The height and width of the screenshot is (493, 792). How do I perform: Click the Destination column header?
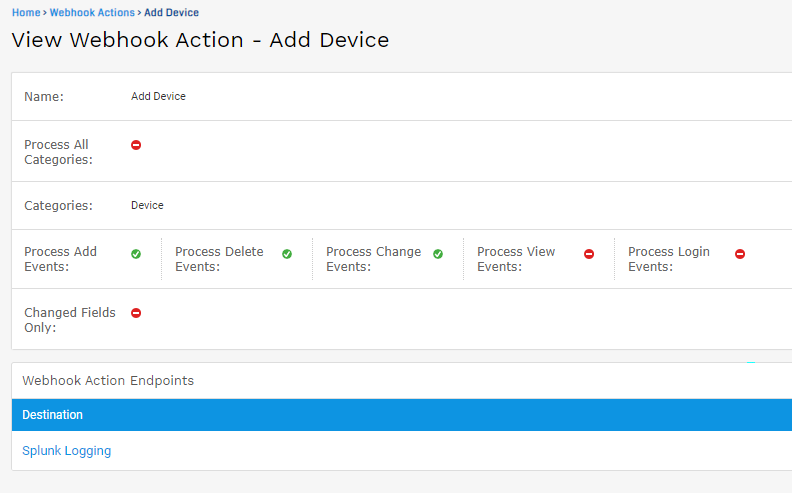pos(53,415)
